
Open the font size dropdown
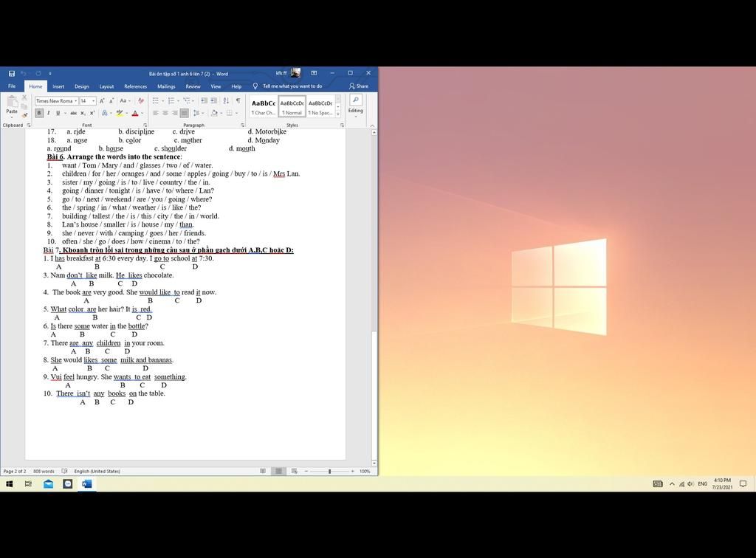pos(93,101)
